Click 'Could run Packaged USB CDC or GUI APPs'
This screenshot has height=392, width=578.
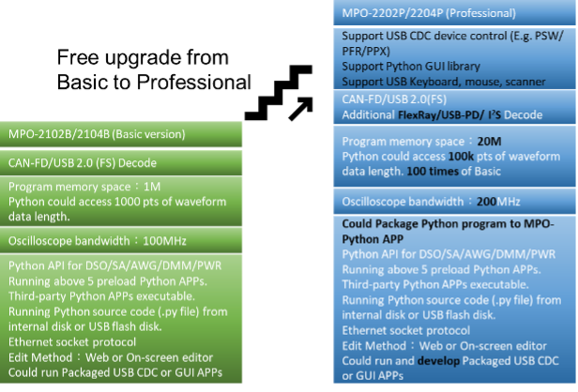pos(115,373)
